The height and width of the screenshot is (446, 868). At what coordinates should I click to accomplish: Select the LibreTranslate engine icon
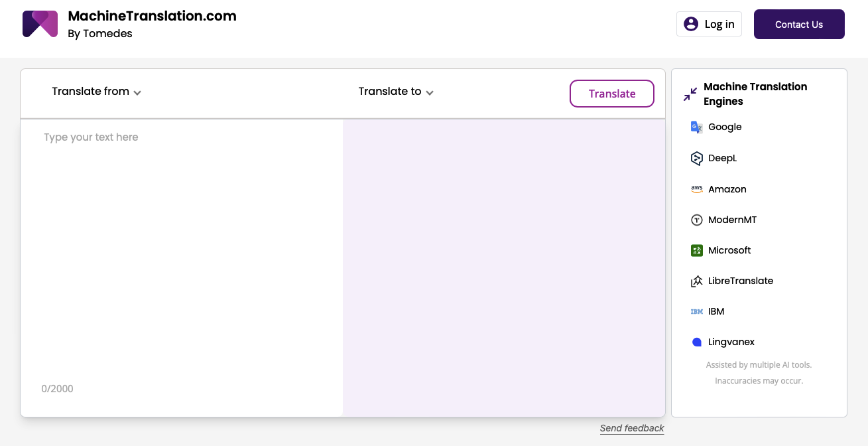pos(697,281)
